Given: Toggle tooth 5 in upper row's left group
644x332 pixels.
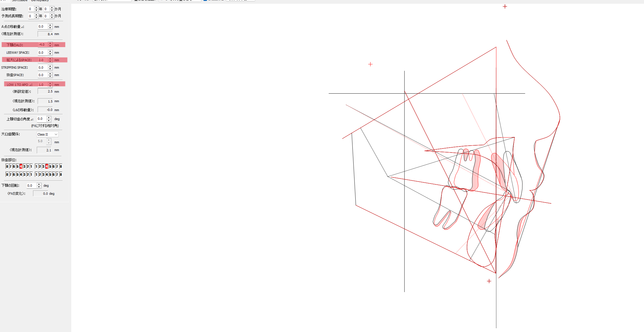Looking at the screenshot, I should [x=17, y=167].
